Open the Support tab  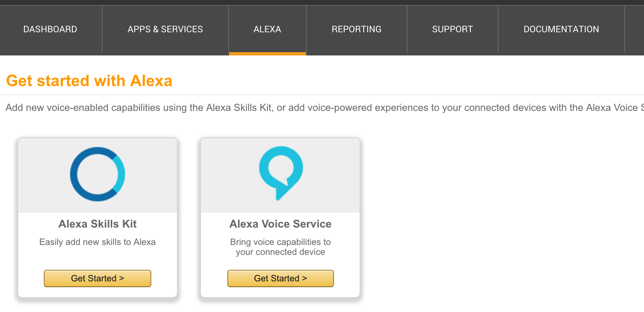click(x=452, y=29)
